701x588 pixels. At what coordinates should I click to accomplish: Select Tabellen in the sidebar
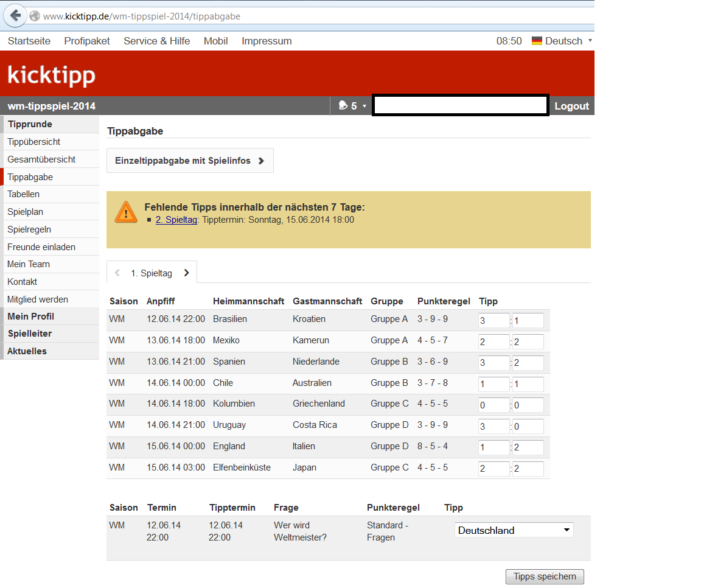click(x=23, y=194)
